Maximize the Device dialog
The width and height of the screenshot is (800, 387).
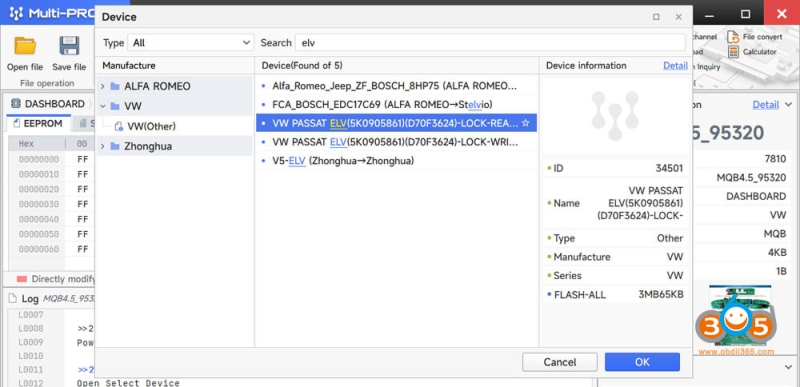click(656, 17)
